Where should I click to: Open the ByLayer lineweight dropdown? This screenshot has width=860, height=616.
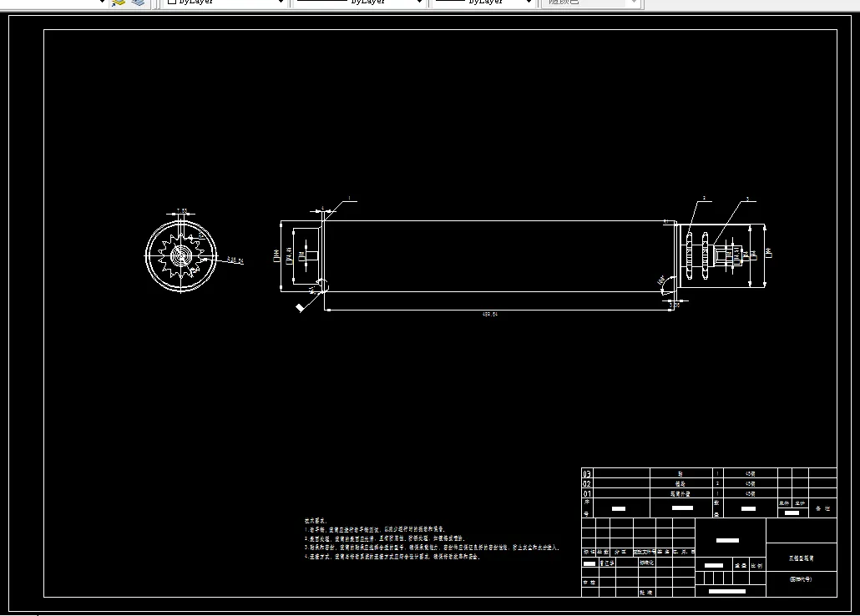tap(483, 3)
